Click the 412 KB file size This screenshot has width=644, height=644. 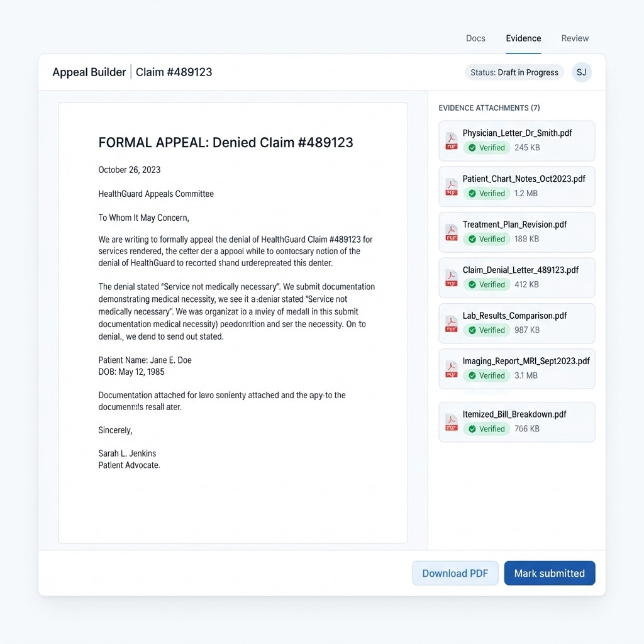[x=526, y=284]
